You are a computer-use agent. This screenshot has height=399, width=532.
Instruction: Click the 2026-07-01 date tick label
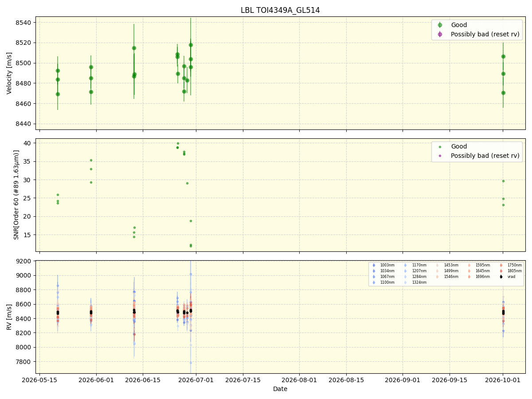click(x=196, y=380)
